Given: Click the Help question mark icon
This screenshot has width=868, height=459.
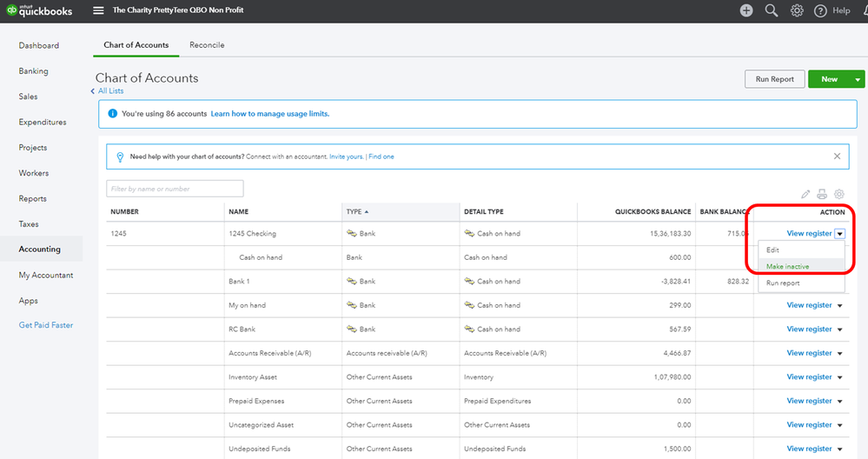Looking at the screenshot, I should tap(820, 10).
